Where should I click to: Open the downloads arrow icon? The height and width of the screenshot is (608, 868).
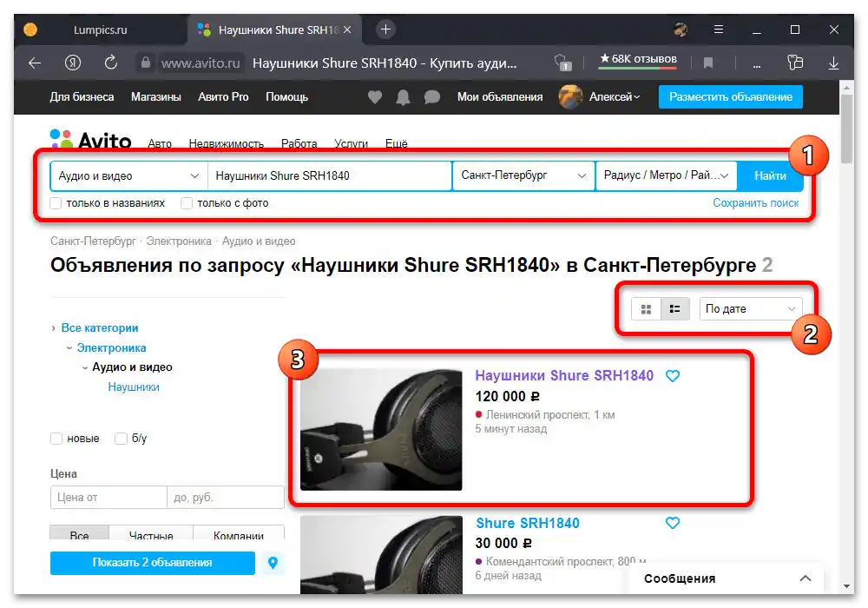tap(833, 63)
